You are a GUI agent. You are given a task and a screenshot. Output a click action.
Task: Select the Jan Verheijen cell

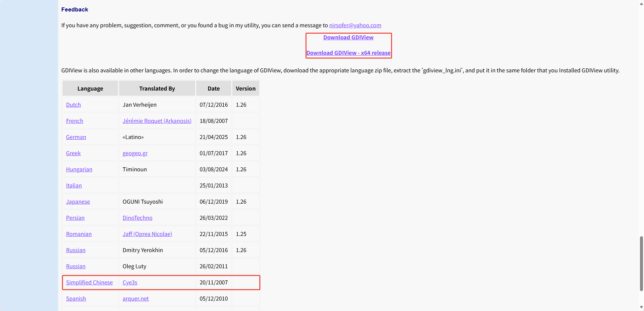point(157,105)
